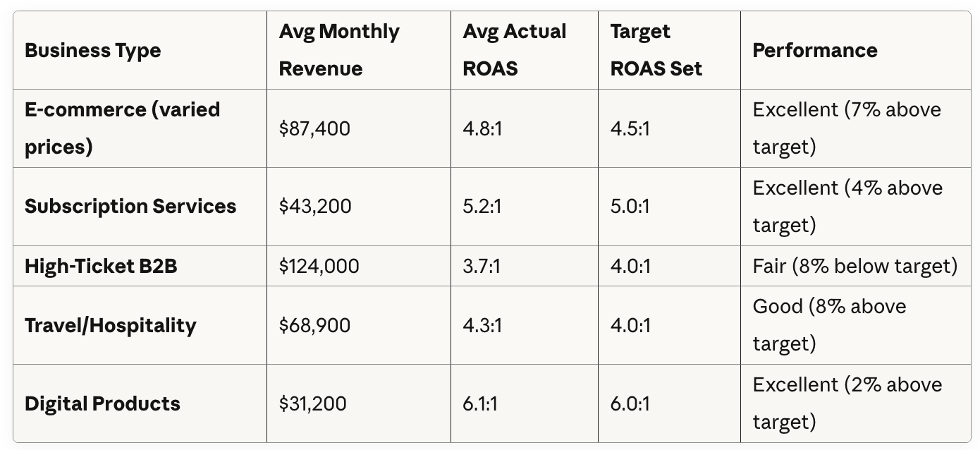
Task: Select the Avg Monthly Revenue header
Action: click(x=339, y=50)
